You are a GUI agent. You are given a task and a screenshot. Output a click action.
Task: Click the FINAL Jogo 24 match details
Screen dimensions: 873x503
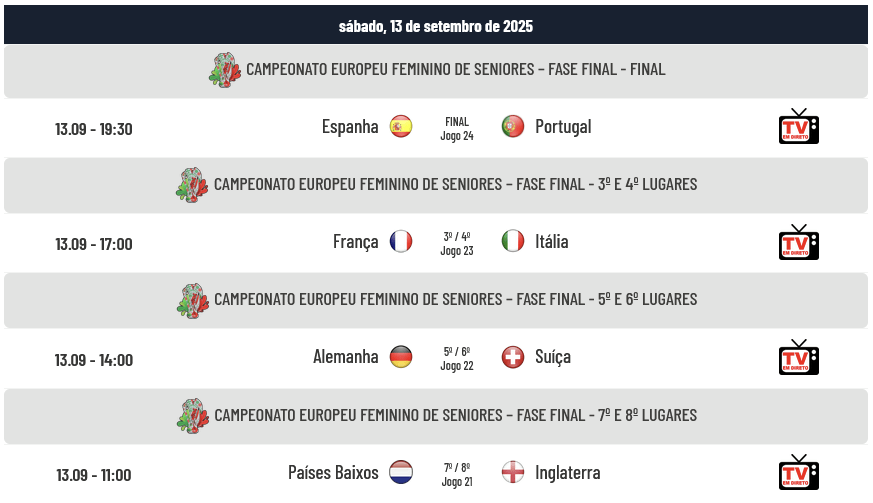457,129
